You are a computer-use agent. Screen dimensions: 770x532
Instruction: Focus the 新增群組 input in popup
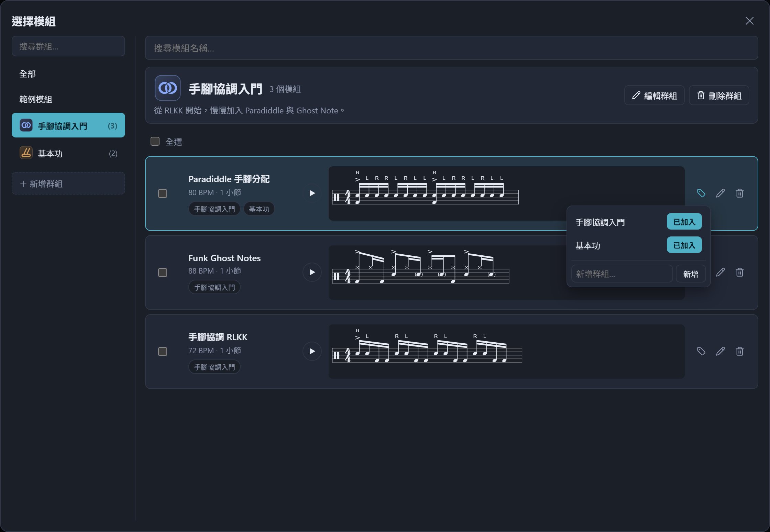click(x=622, y=274)
